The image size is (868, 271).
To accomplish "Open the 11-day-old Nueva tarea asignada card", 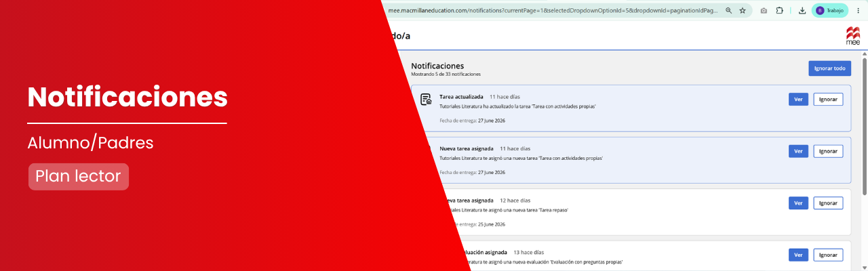I will tap(631, 160).
